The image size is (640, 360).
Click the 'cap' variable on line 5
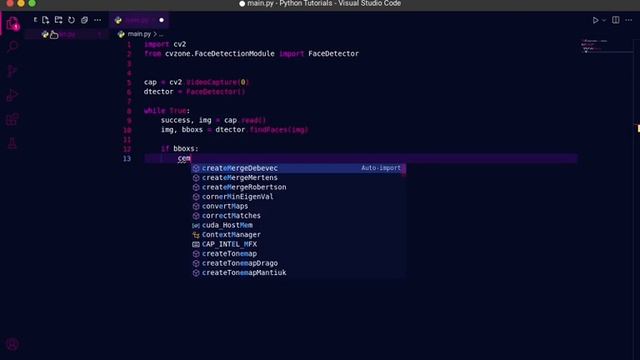click(150, 82)
